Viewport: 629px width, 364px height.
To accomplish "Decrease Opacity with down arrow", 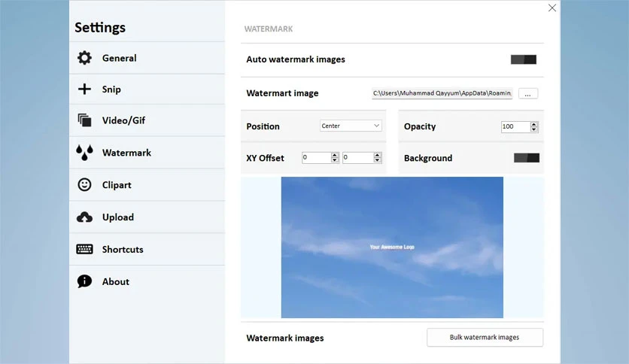I will (534, 129).
